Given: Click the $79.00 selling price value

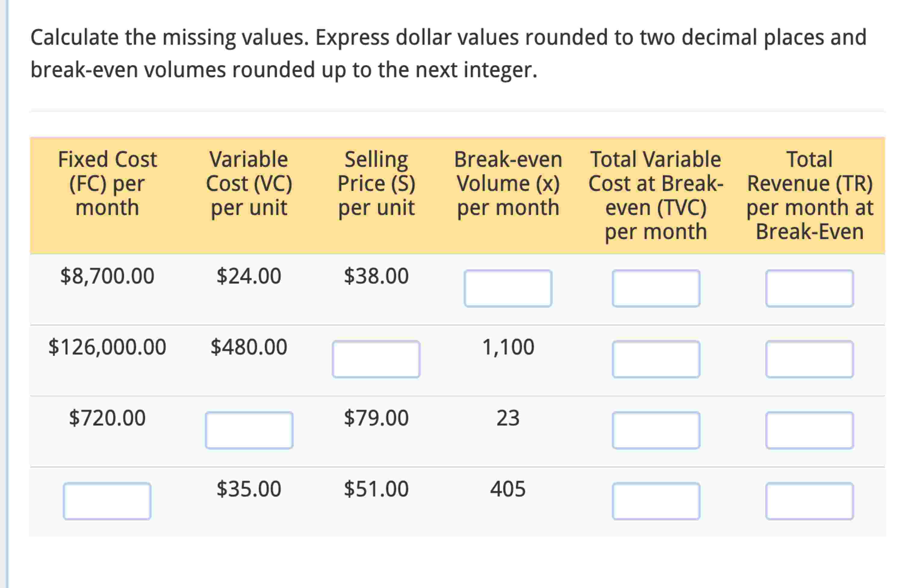Looking at the screenshot, I should click(x=376, y=417).
